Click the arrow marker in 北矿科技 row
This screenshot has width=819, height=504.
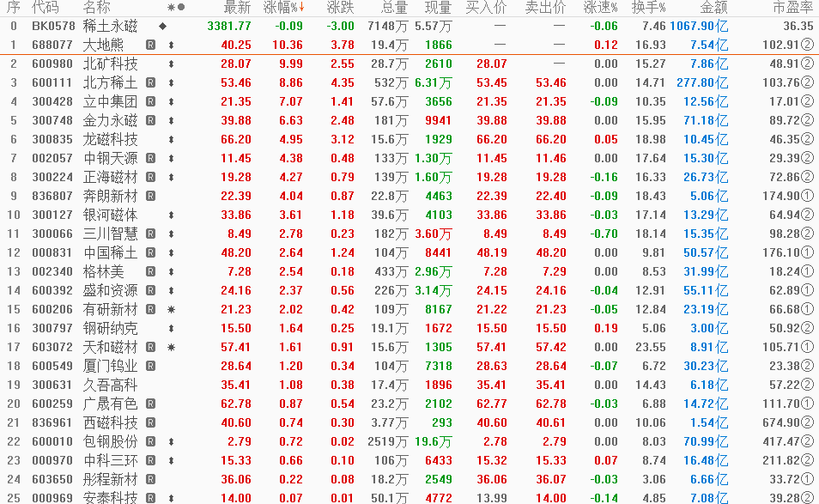pos(171,64)
